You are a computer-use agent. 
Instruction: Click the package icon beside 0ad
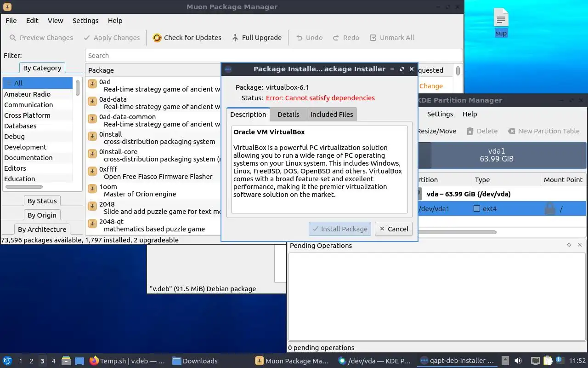tap(92, 83)
